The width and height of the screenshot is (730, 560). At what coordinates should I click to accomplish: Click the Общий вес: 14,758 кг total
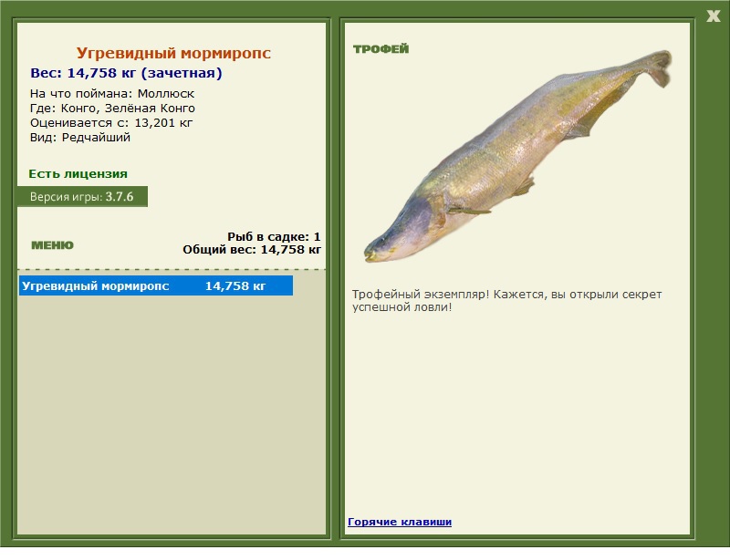[x=252, y=250]
